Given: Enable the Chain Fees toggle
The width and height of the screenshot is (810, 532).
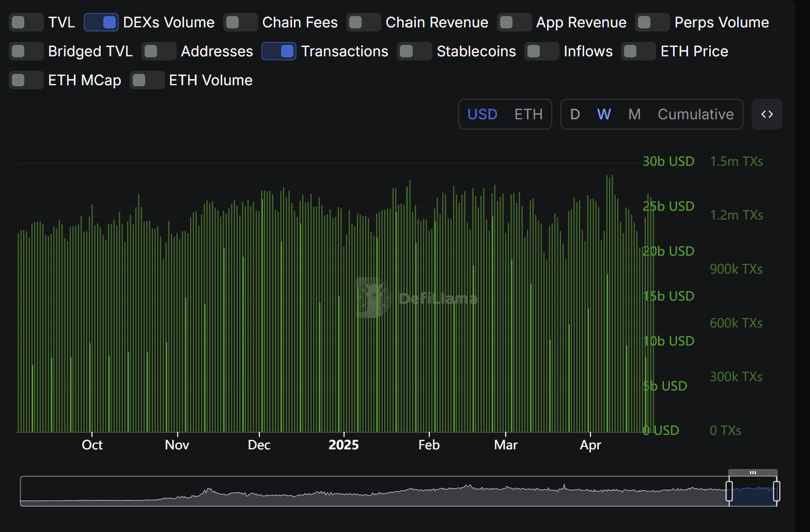Looking at the screenshot, I should (x=240, y=23).
